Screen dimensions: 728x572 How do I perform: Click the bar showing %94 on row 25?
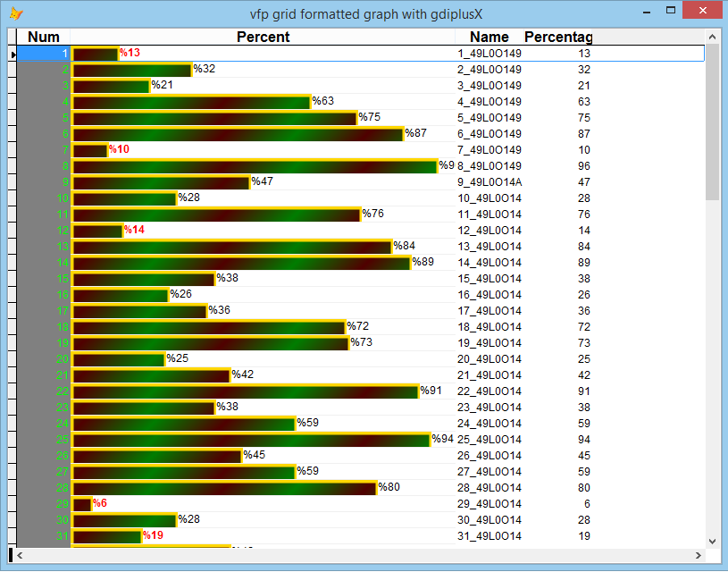[250, 439]
